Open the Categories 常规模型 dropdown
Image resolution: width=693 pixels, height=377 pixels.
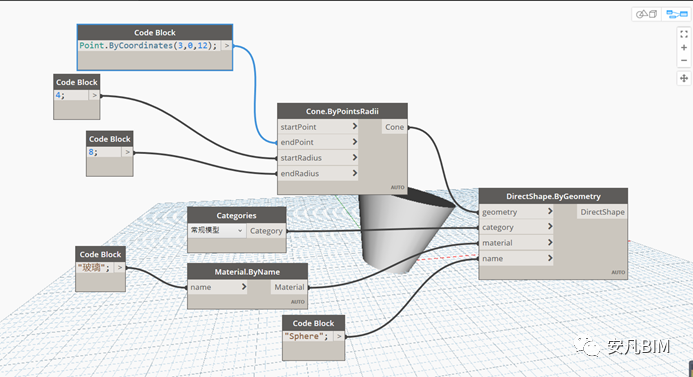point(217,230)
